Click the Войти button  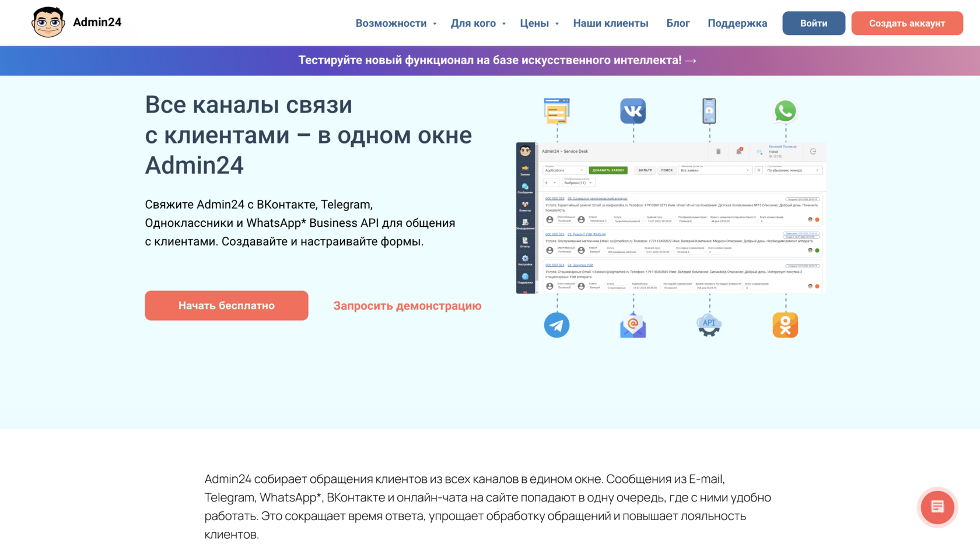(x=814, y=23)
